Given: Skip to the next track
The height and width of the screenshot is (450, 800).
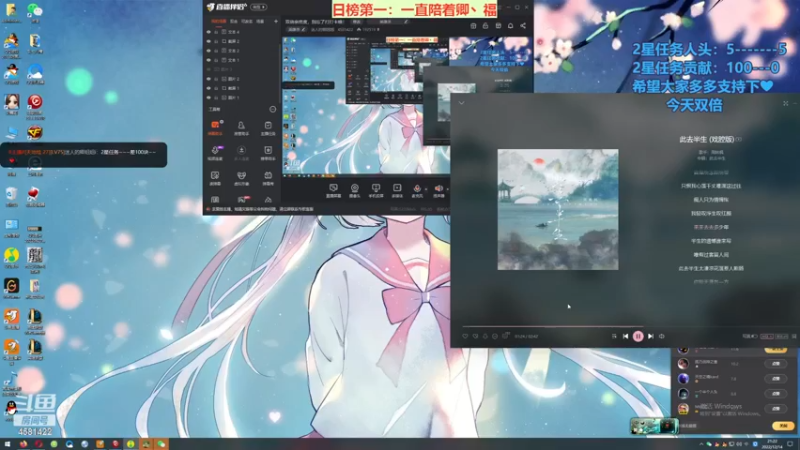Looking at the screenshot, I should pyautogui.click(x=651, y=336).
